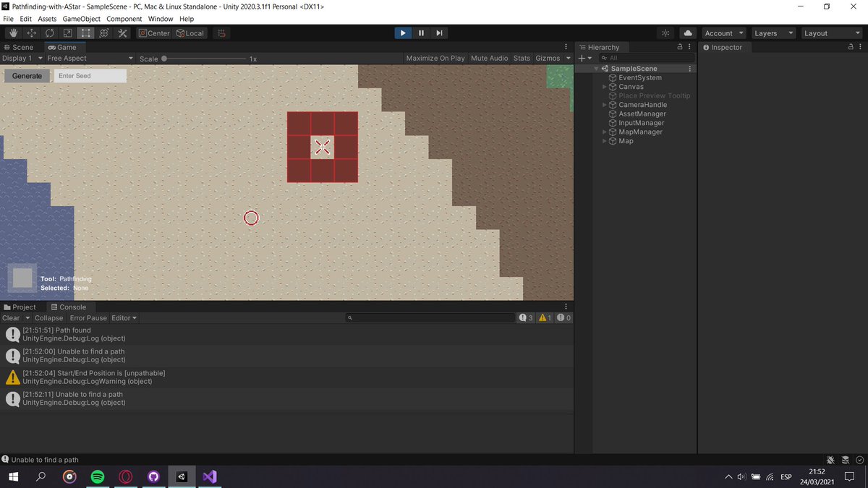Toggle Stats overlay in Game view
Screen dimensions: 868x488
522,58
